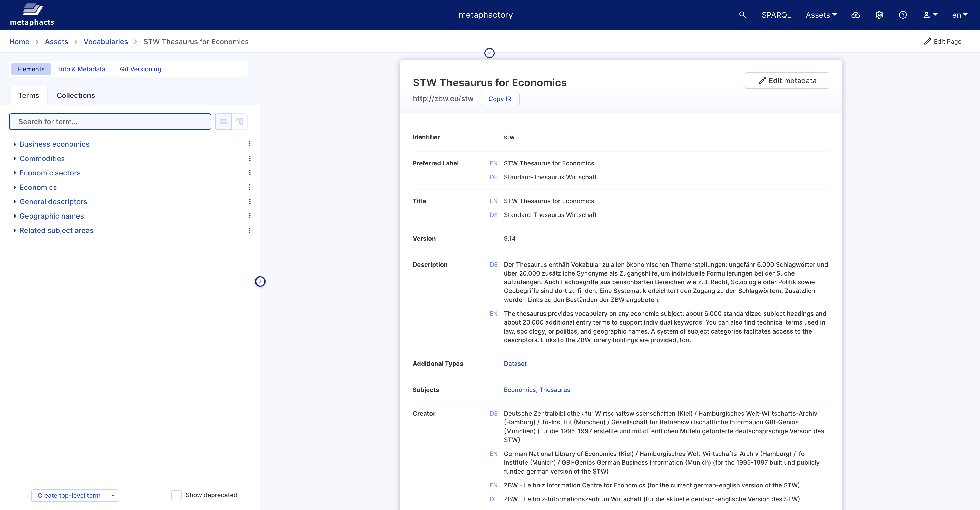Open options menu for Commodities

250,159
